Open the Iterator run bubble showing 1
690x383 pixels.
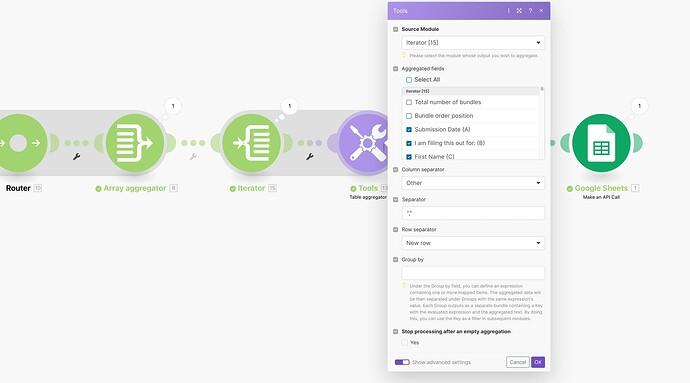click(289, 106)
